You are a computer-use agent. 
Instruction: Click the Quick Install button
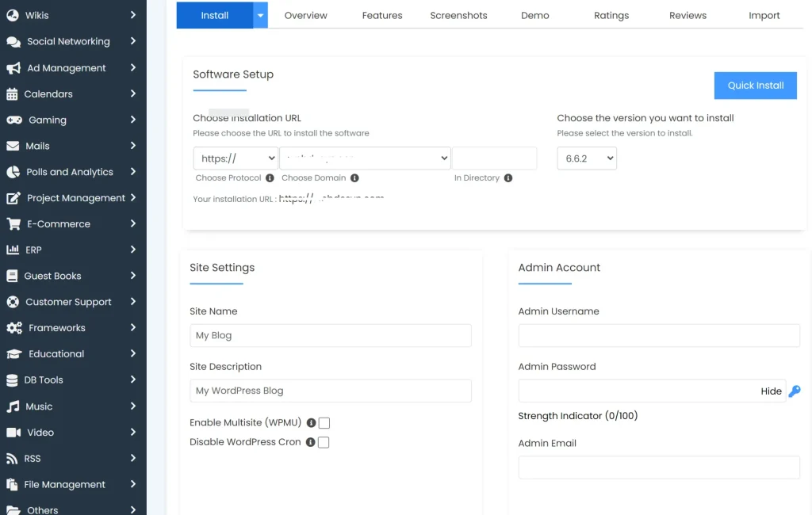[755, 85]
